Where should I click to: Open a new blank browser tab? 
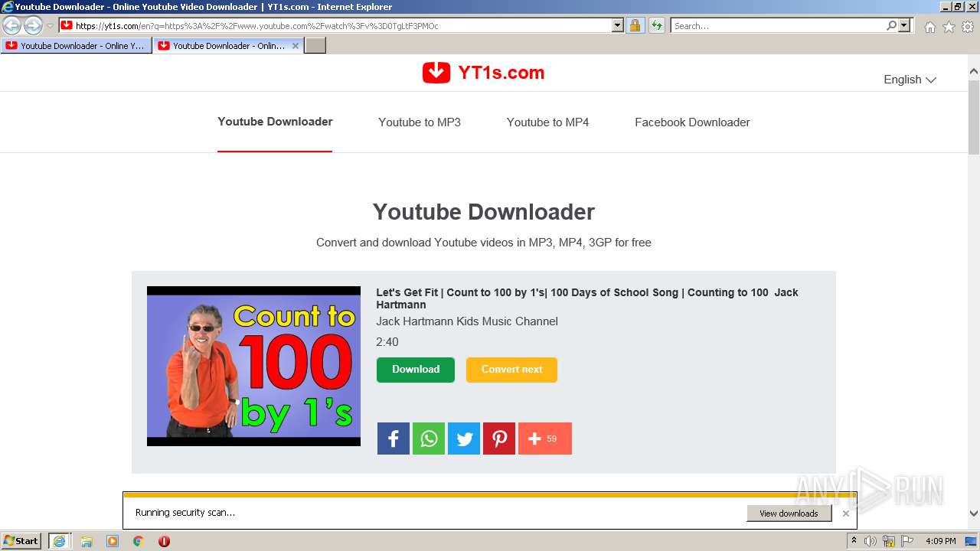click(315, 46)
